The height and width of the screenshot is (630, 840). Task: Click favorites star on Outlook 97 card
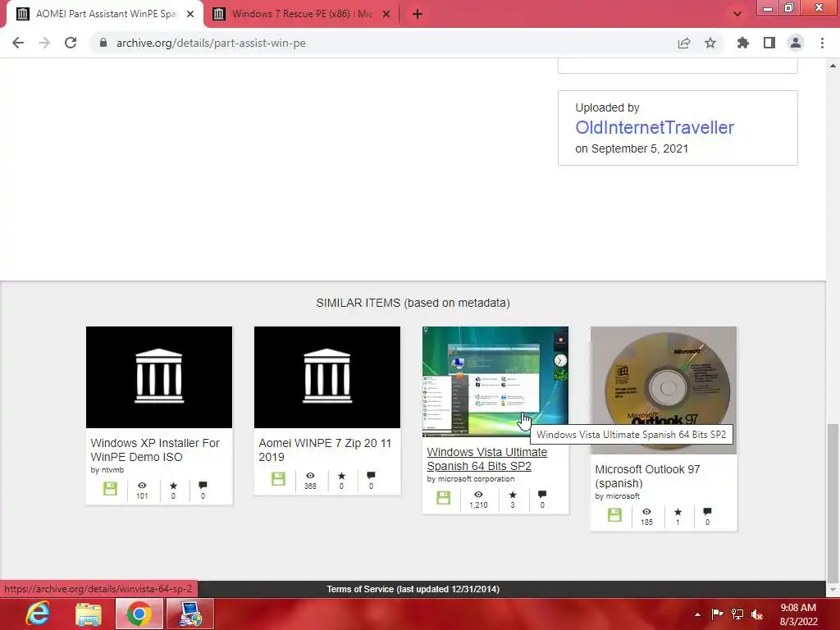[678, 512]
